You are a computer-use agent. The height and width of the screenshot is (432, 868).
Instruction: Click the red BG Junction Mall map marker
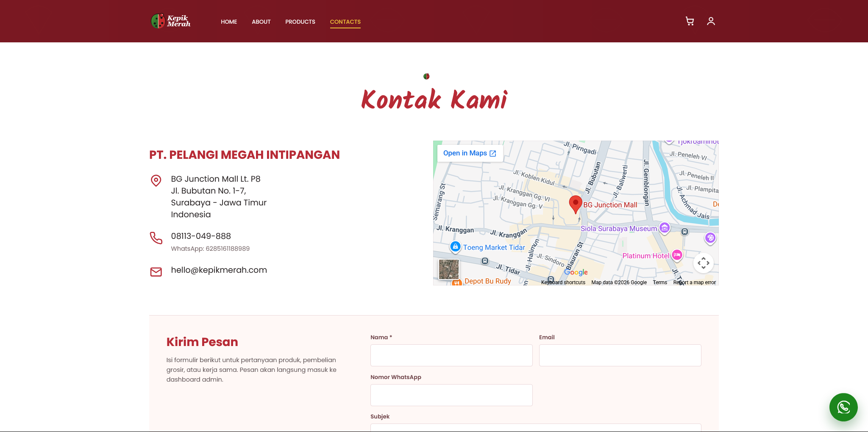pos(575,205)
